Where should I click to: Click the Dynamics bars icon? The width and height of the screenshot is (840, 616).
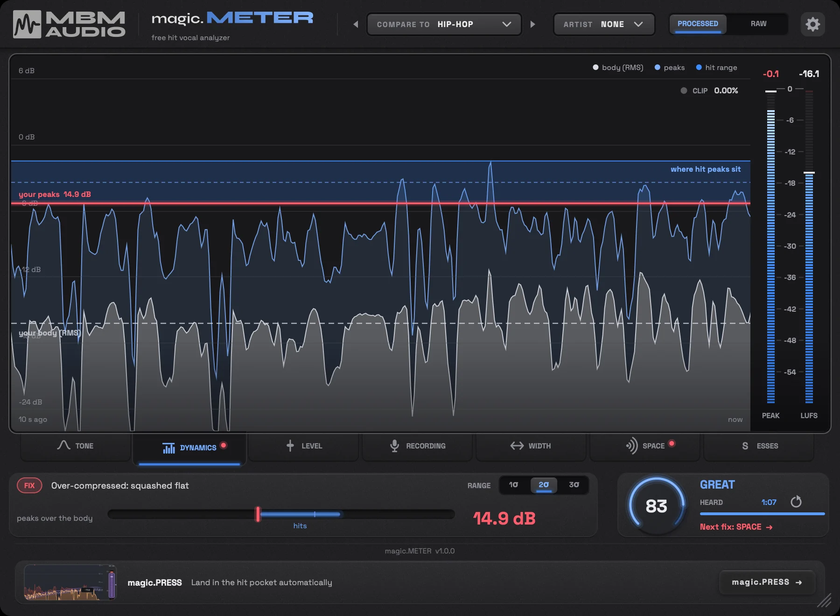168,448
